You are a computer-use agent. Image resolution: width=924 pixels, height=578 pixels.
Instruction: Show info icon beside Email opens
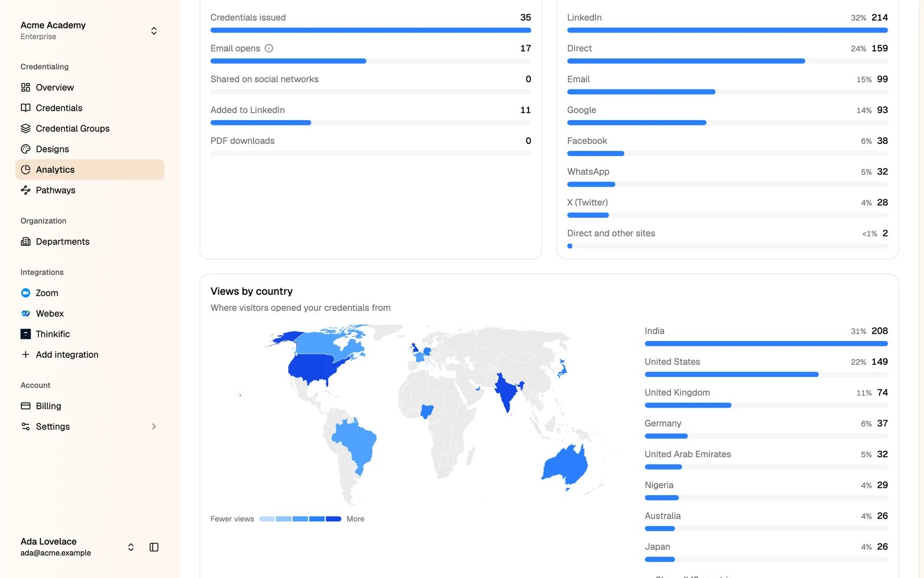click(269, 49)
